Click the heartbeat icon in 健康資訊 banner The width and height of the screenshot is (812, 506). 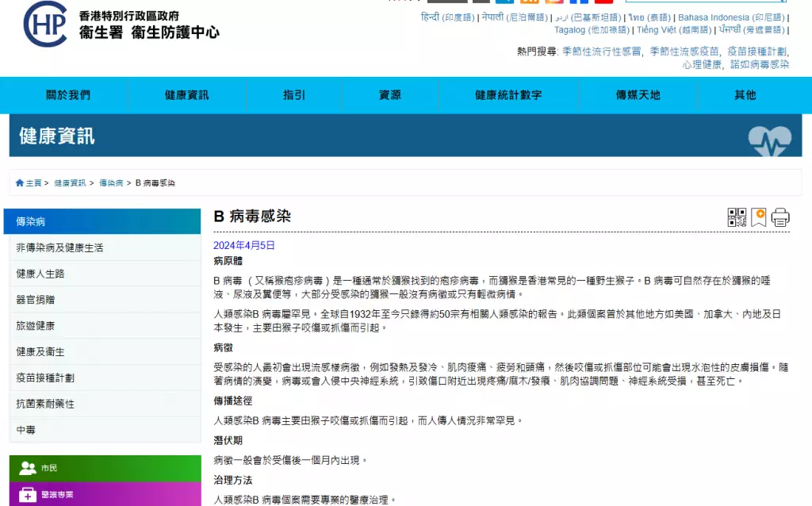769,140
